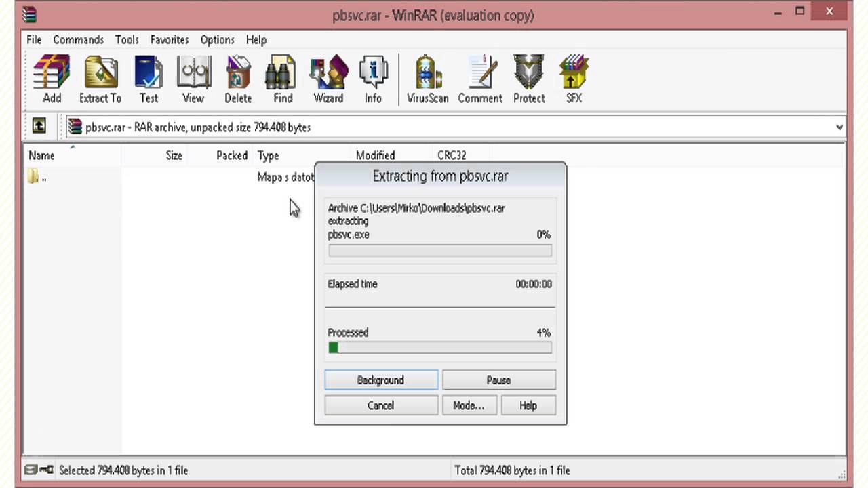868x488 pixels.
Task: Click the archive path text in dialog
Action: (x=416, y=208)
